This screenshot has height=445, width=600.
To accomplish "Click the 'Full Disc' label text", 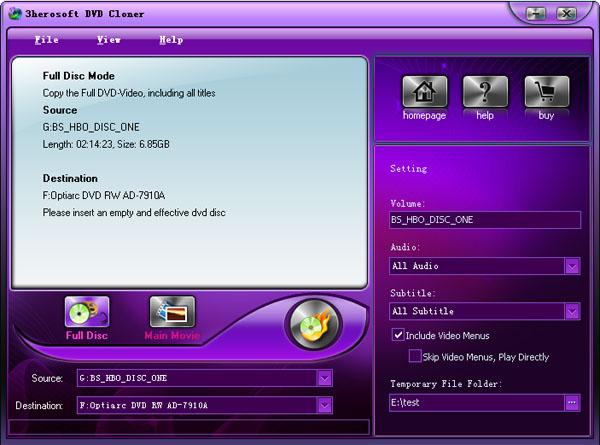I will 87,336.
